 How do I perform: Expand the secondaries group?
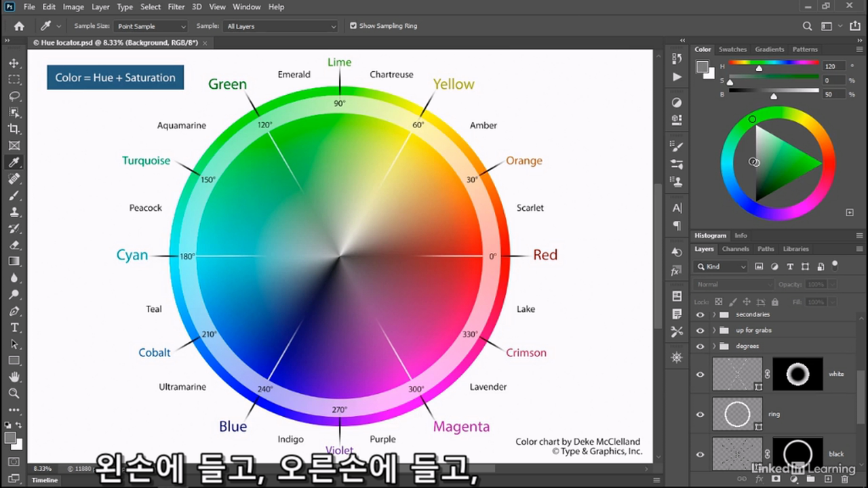pyautogui.click(x=714, y=314)
